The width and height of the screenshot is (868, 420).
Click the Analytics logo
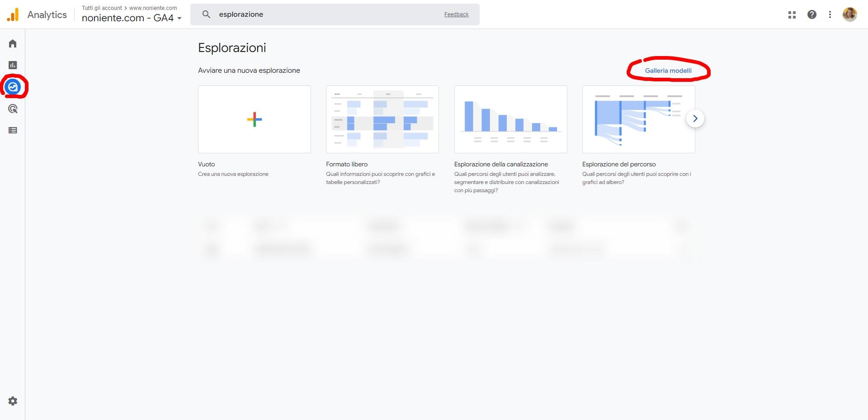click(x=13, y=14)
